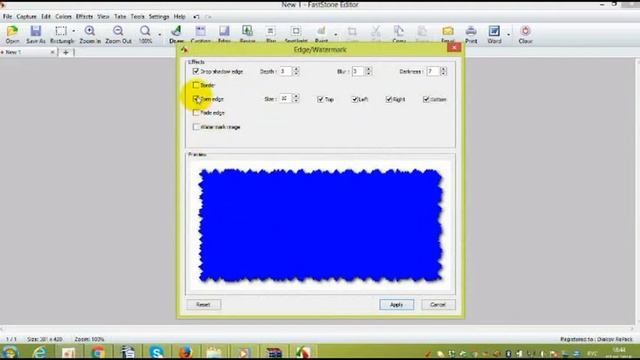640x360 pixels.
Task: Uncheck the Left edge checkbox
Action: click(x=355, y=99)
